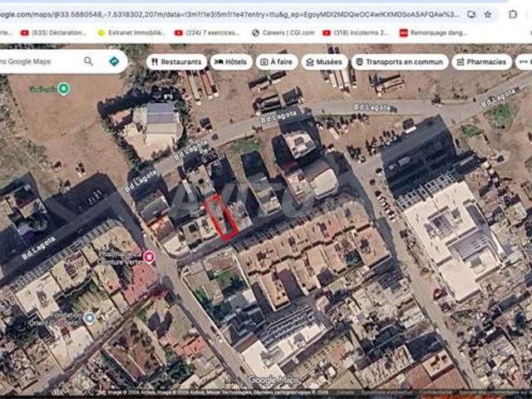This screenshot has height=399, width=532.
Task: Open directions with the blue diamond icon
Action: tap(115, 62)
